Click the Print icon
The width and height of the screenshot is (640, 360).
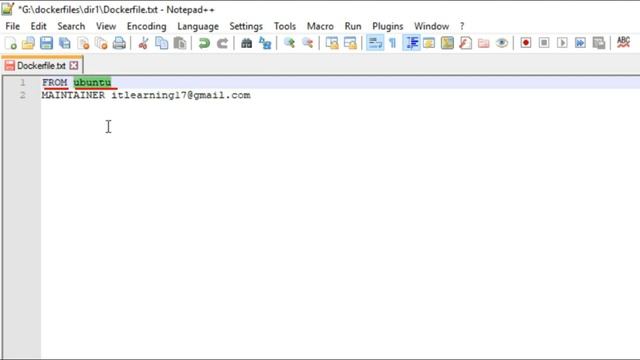click(x=119, y=43)
